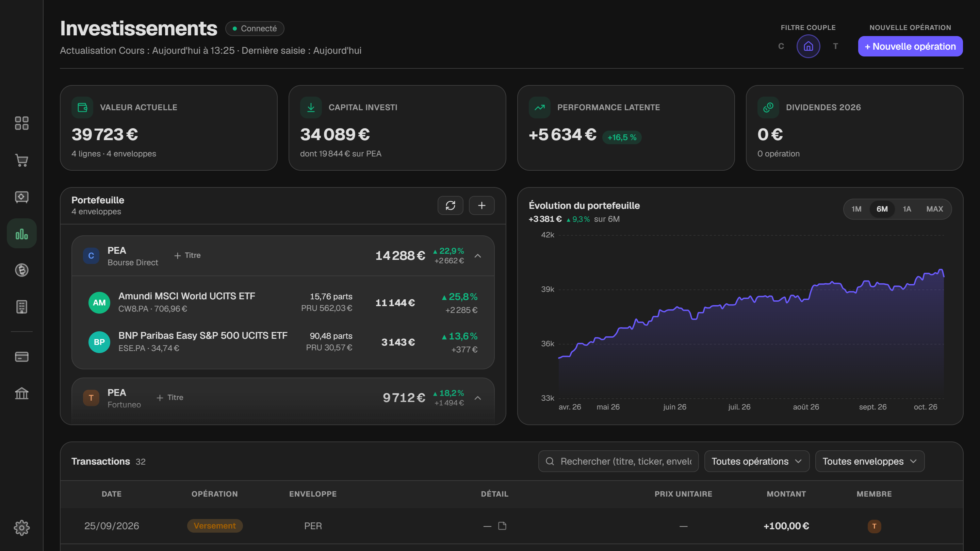
Task: Click the BP avatar of BNP Paribas ETF
Action: click(x=99, y=342)
